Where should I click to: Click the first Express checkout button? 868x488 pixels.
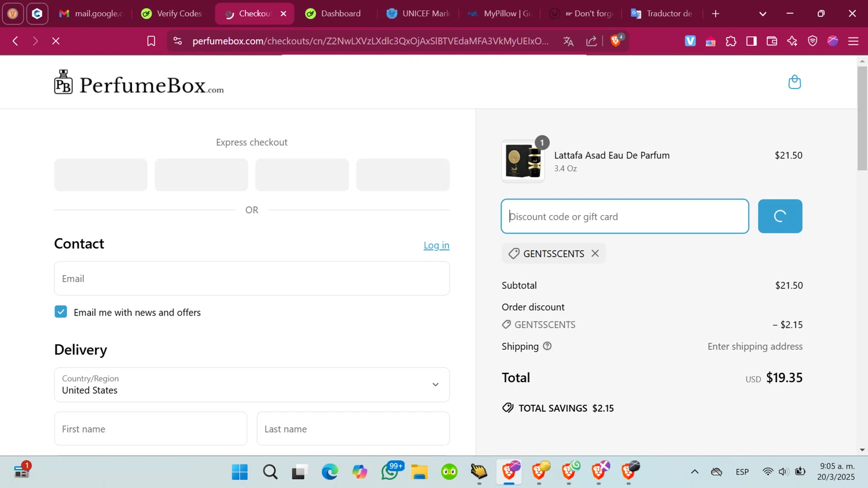101,175
